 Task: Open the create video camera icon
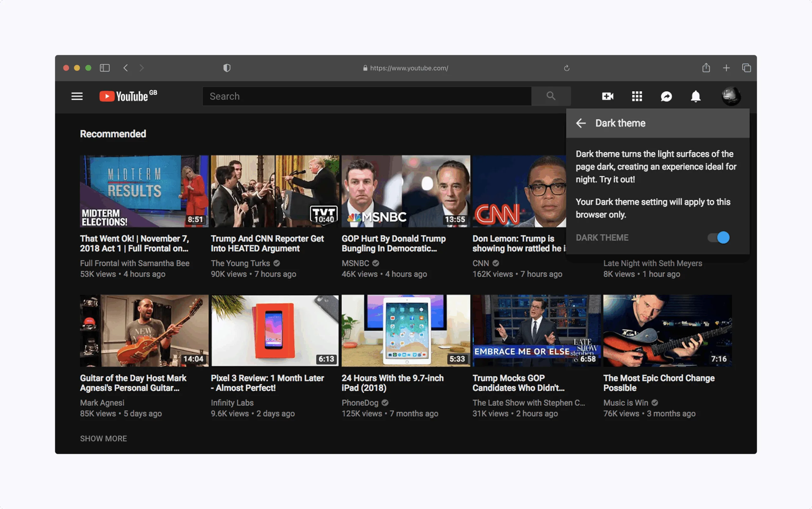click(607, 96)
